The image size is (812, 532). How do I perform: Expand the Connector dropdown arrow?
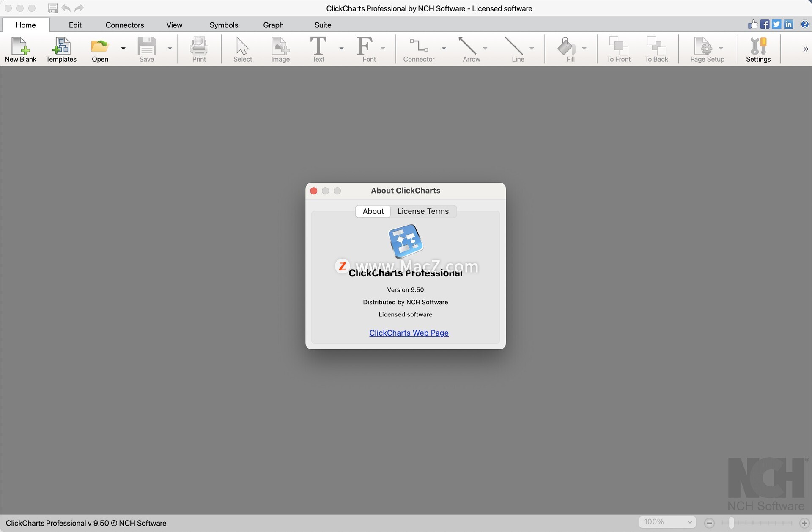pyautogui.click(x=444, y=49)
